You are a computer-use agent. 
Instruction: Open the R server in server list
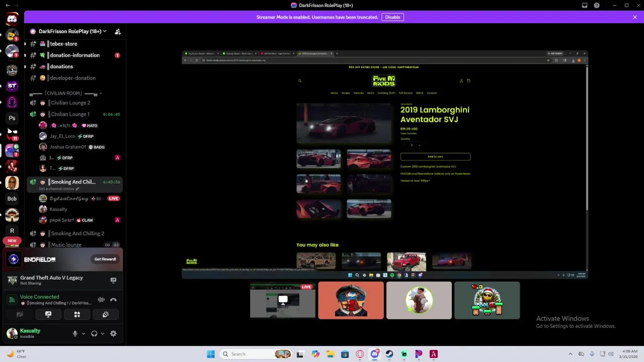[12, 231]
